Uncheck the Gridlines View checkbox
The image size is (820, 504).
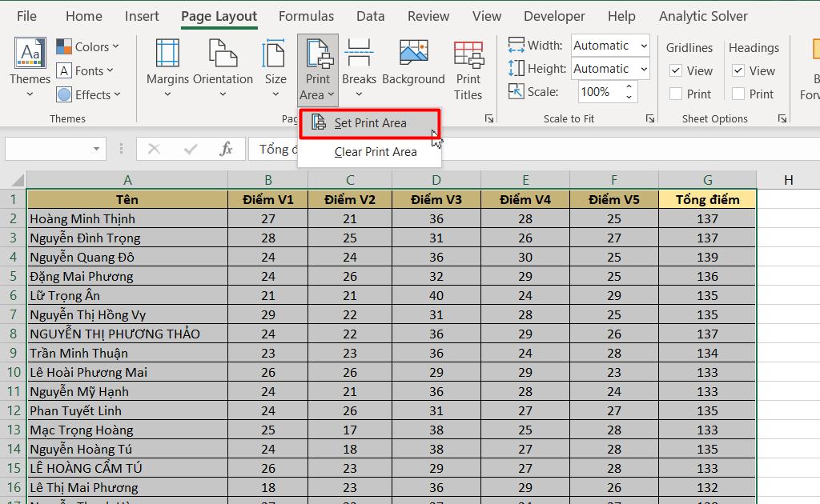click(x=676, y=71)
